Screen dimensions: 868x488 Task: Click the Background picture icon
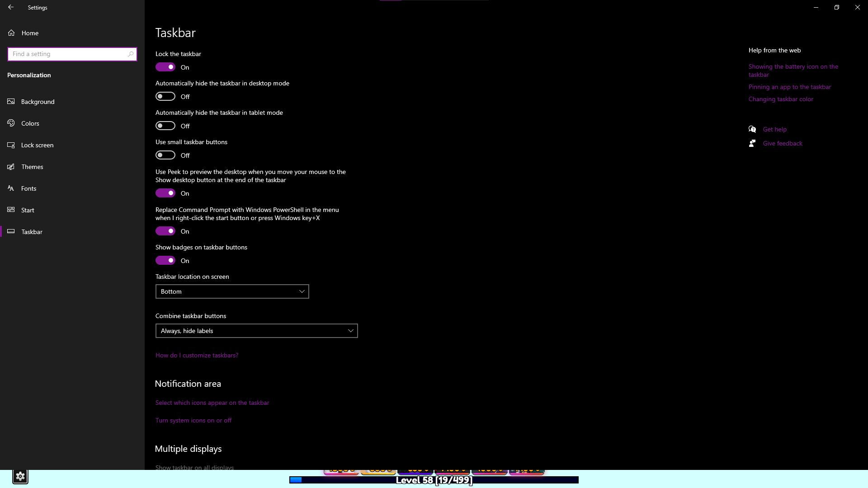click(11, 101)
